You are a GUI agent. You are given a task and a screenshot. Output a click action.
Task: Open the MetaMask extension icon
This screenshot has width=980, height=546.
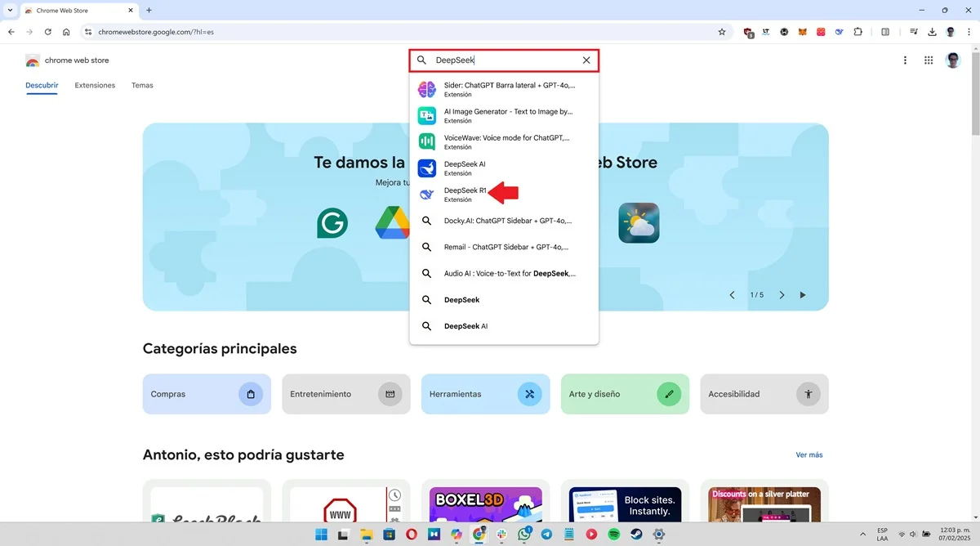803,32
